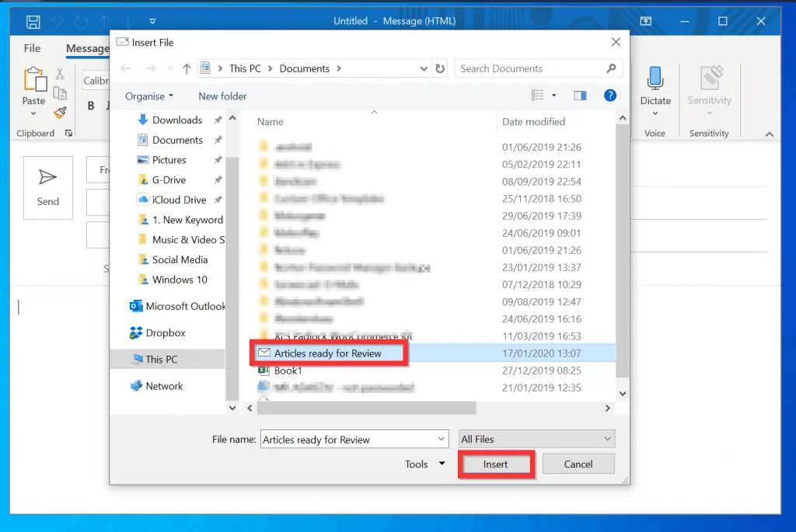Refresh the Documents folder view
Viewport: 796px width, 532px height.
(440, 68)
